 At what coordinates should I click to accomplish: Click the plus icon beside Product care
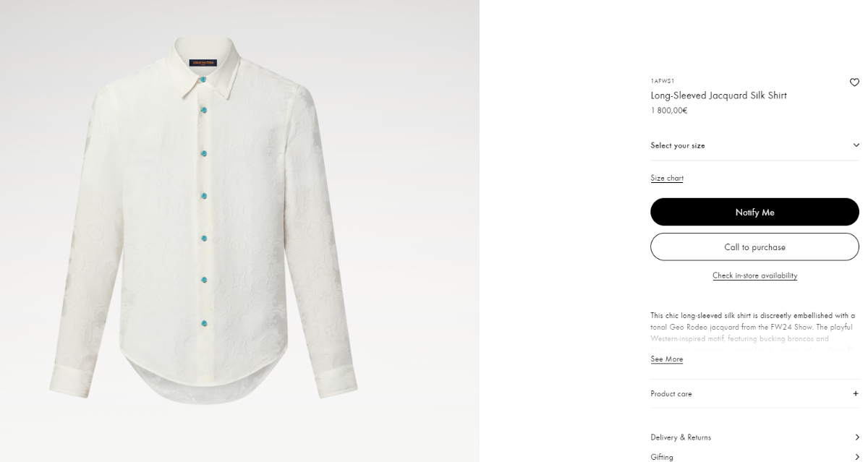856,394
